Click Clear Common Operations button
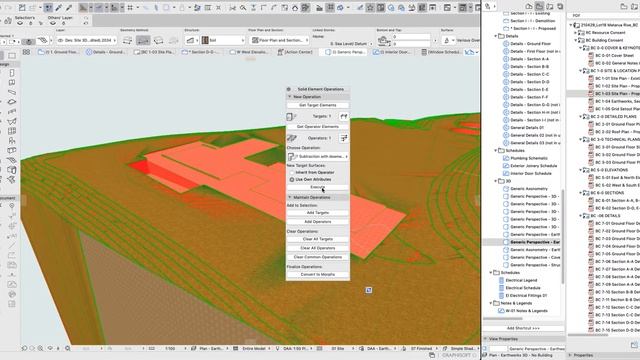 pos(318,257)
